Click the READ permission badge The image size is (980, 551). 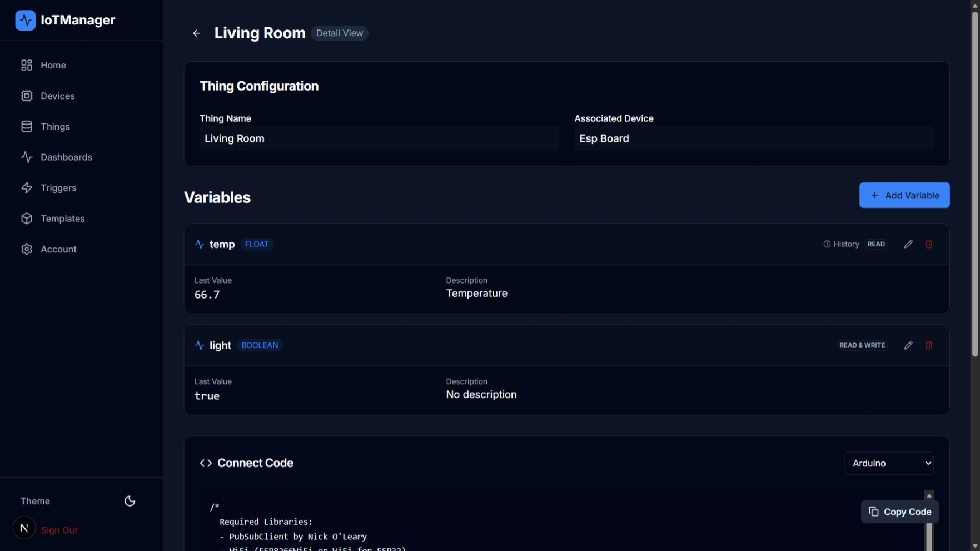pyautogui.click(x=876, y=244)
